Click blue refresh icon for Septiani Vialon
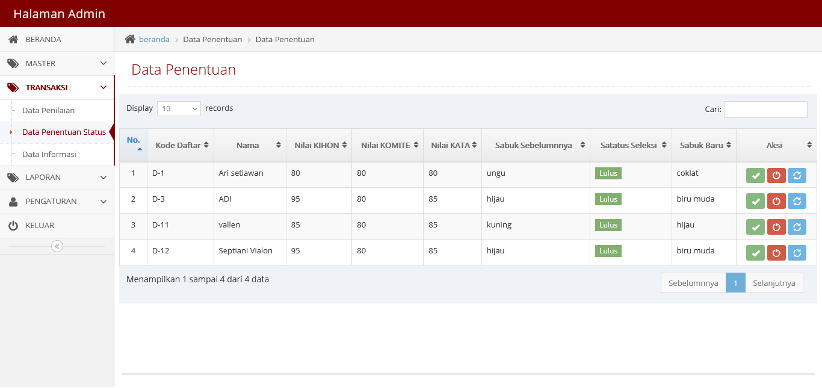This screenshot has width=822, height=388. pyautogui.click(x=797, y=253)
